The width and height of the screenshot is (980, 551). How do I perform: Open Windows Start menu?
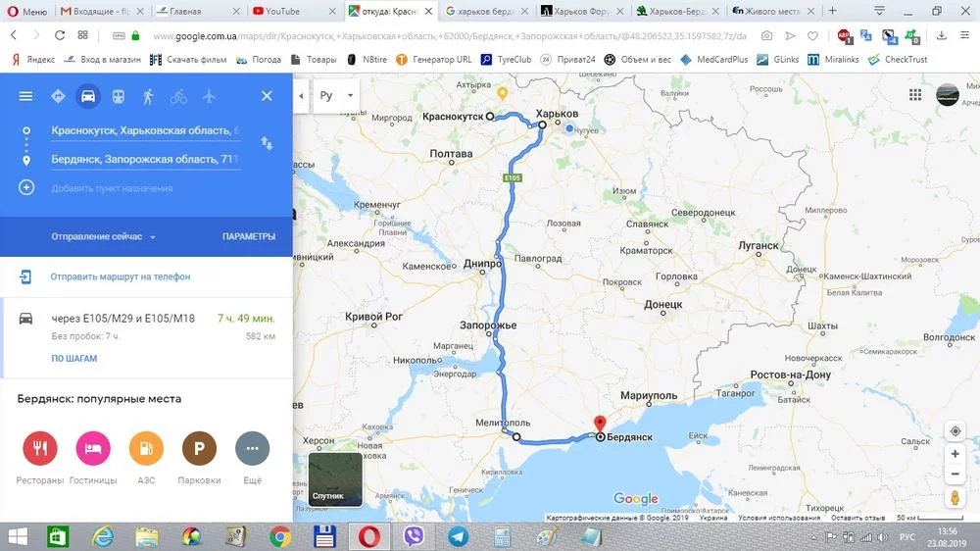(x=18, y=536)
